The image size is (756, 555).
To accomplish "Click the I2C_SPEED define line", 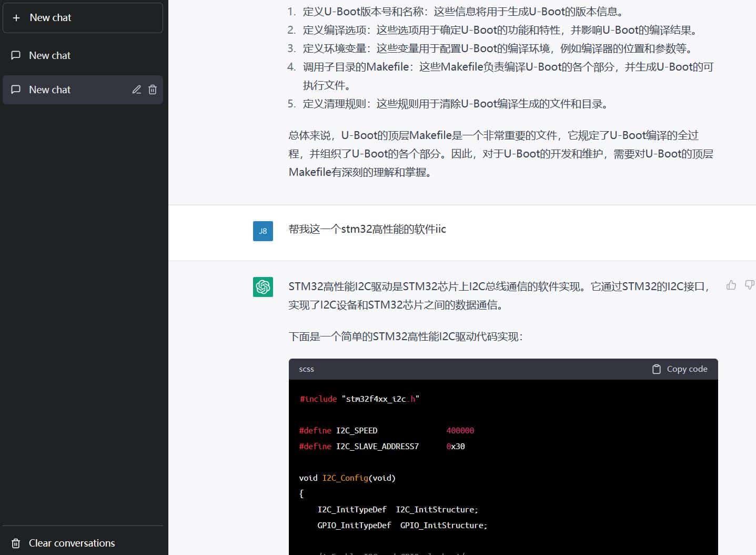I will [387, 431].
